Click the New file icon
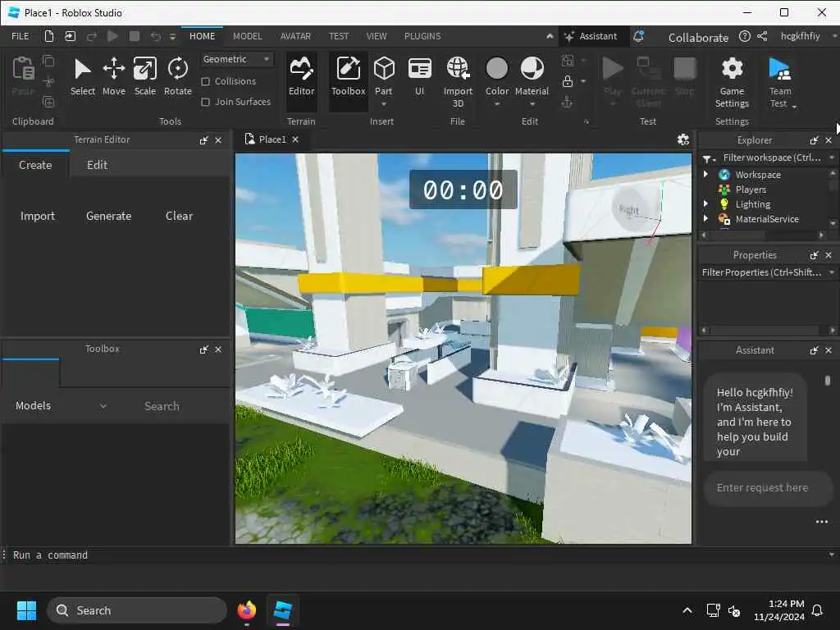840x630 pixels. coord(48,36)
